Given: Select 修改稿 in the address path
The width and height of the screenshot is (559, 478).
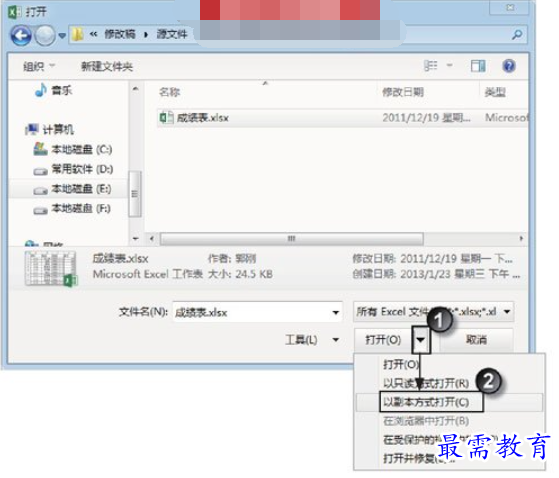Looking at the screenshot, I should [119, 34].
